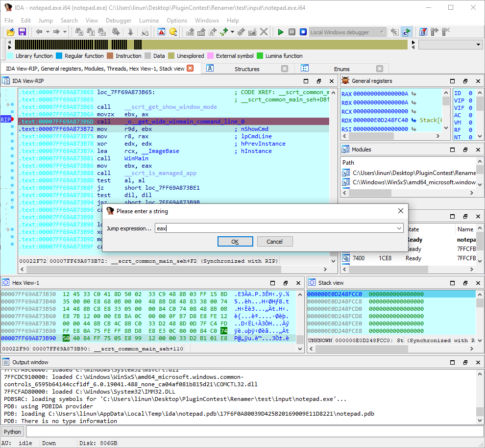Open the Debugger menu

click(119, 21)
